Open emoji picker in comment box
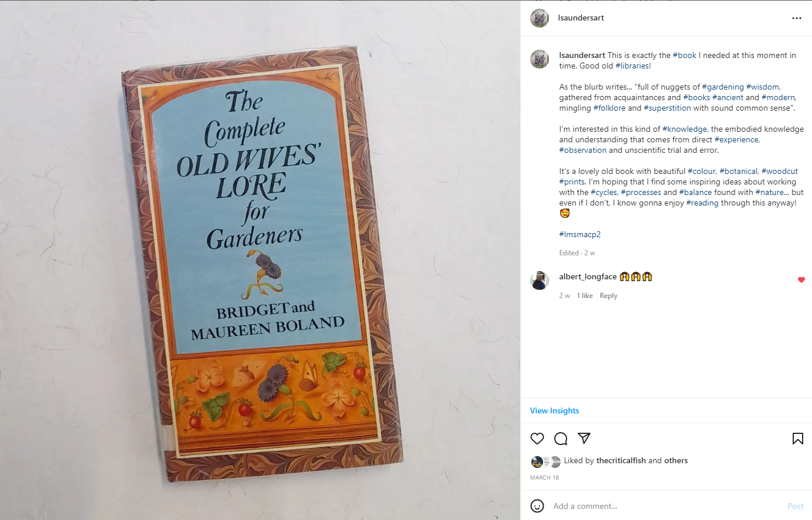 click(537, 506)
